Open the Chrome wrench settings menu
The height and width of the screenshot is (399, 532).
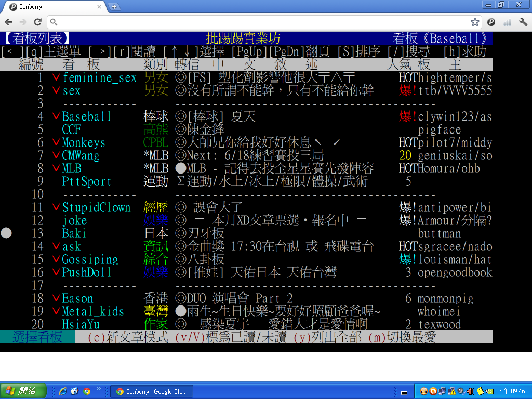[x=523, y=22]
